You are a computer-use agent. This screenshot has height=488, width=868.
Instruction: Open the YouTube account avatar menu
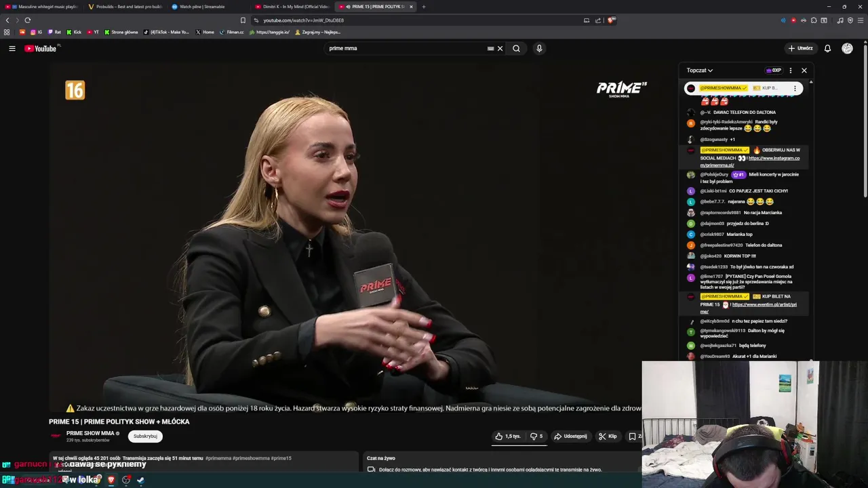point(847,48)
